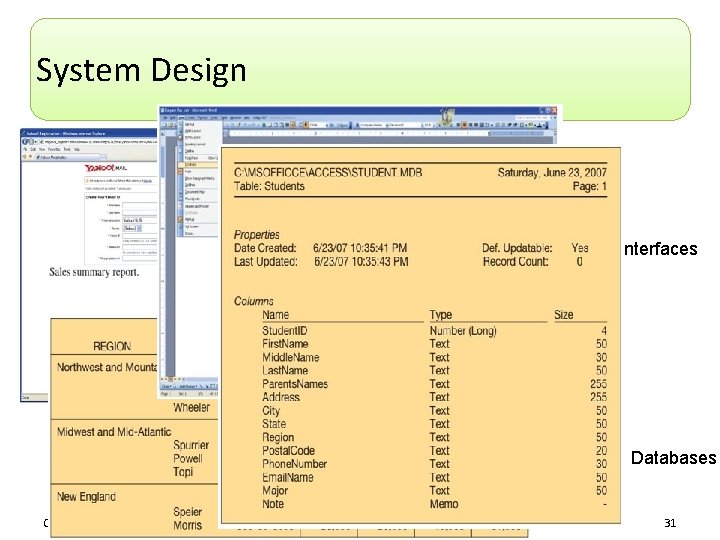Click the sign in link on Yahoo notice

pyautogui.click(x=147, y=181)
